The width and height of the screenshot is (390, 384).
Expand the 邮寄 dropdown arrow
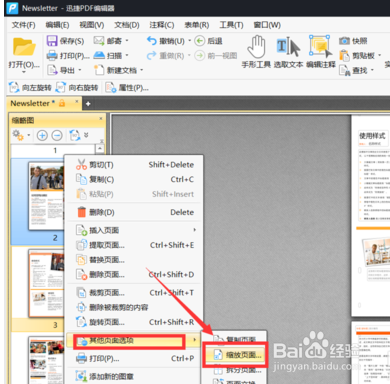pos(127,41)
